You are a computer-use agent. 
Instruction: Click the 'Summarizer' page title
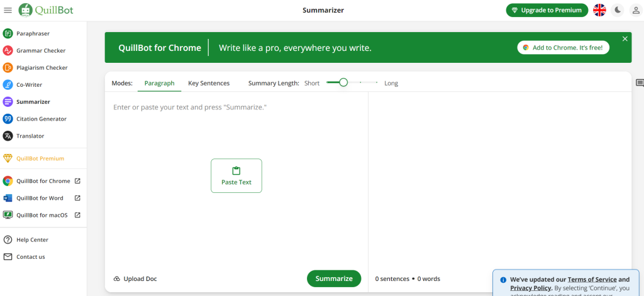pyautogui.click(x=323, y=10)
